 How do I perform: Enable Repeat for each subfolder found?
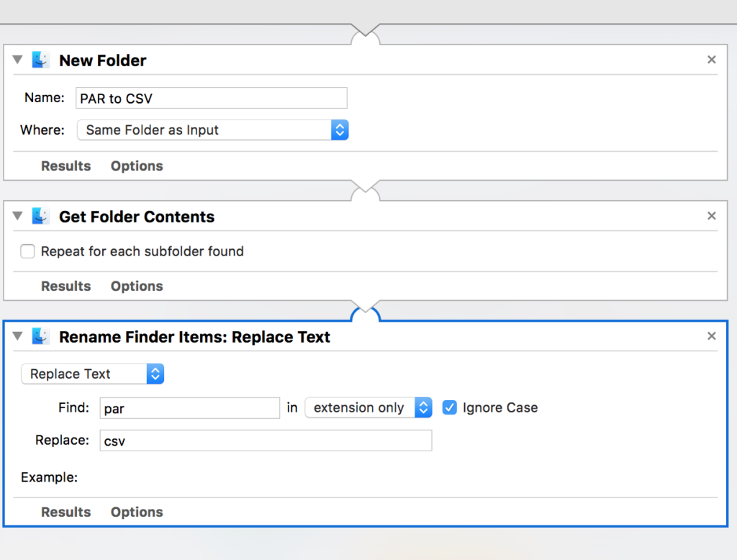tap(28, 251)
